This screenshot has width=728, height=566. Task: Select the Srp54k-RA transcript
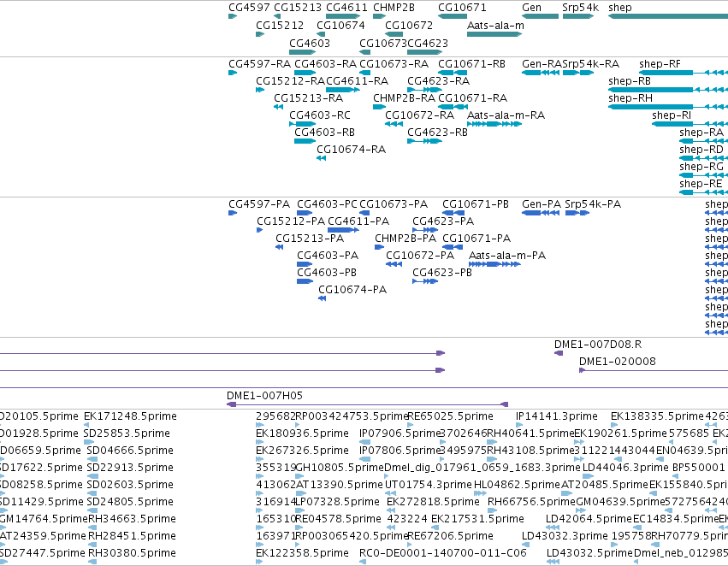(x=578, y=73)
